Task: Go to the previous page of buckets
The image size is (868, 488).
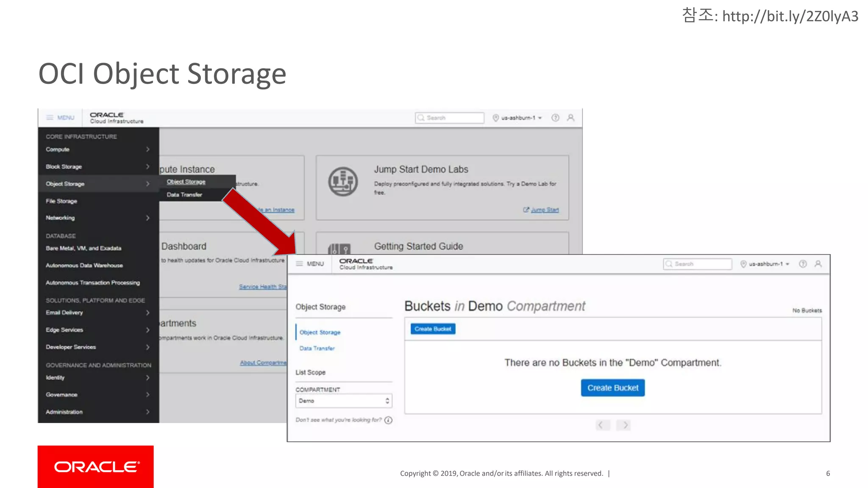Action: [603, 425]
